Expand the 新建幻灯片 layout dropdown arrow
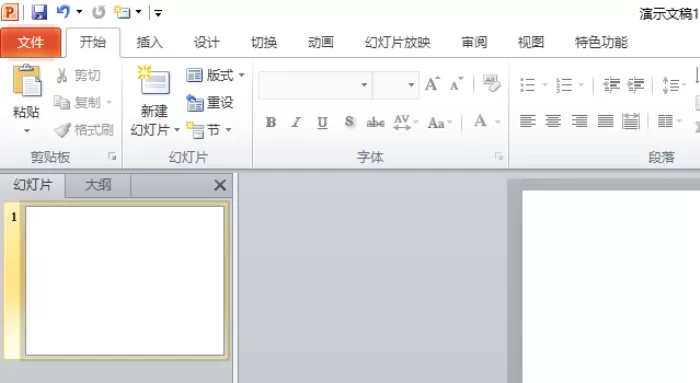This screenshot has height=383, width=700. [177, 130]
